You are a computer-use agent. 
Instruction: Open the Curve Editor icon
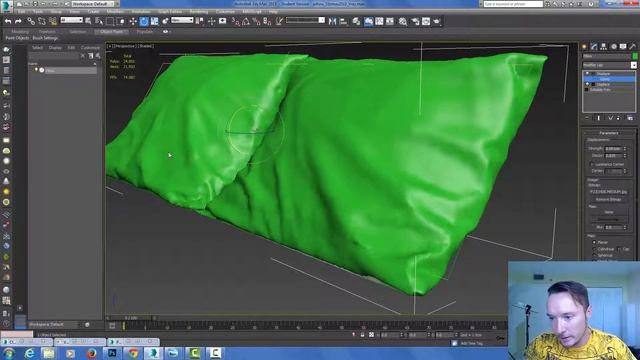(x=379, y=21)
